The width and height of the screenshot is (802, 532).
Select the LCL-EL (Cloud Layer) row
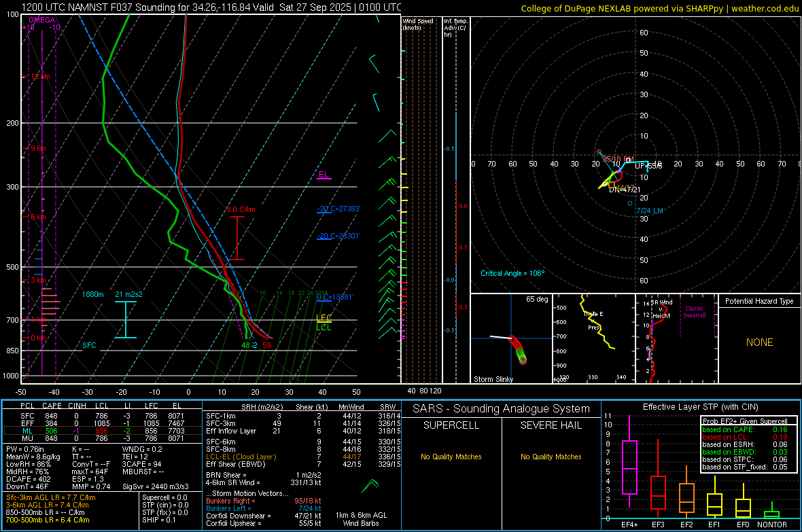click(303, 457)
